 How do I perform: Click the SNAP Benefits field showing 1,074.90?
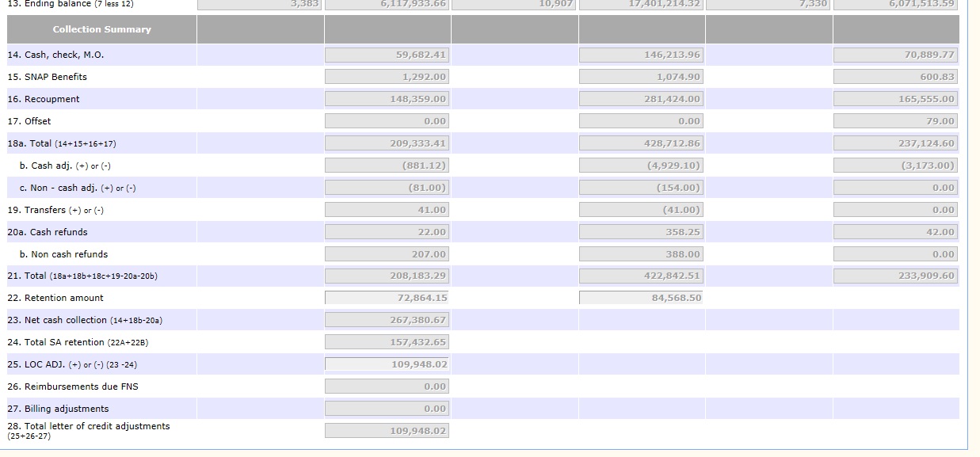[x=641, y=77]
